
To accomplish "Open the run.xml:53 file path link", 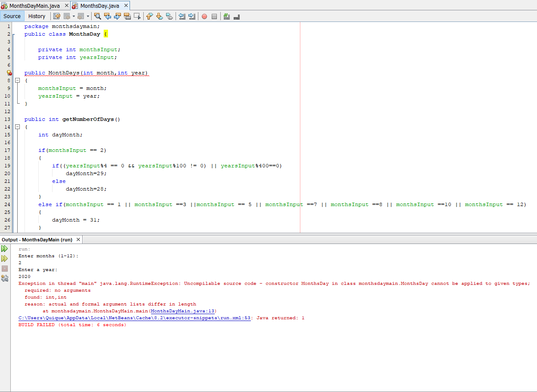I will click(x=135, y=318).
